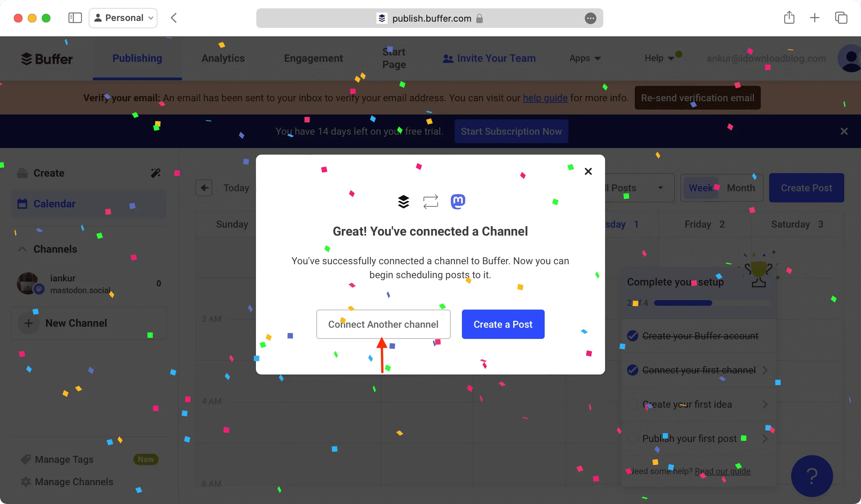Click Connect Another channel button

(x=383, y=324)
